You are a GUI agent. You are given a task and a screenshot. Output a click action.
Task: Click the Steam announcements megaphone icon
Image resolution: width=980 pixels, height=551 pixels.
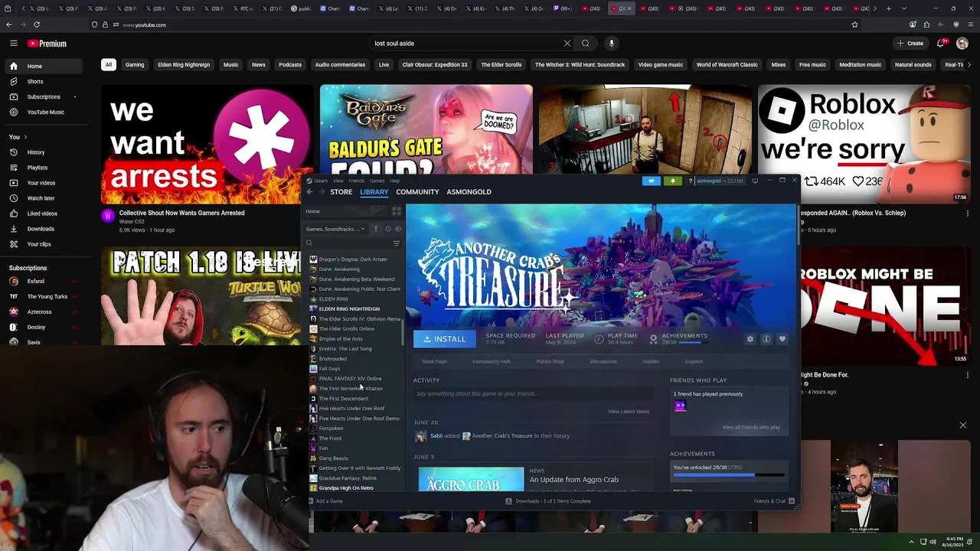652,181
